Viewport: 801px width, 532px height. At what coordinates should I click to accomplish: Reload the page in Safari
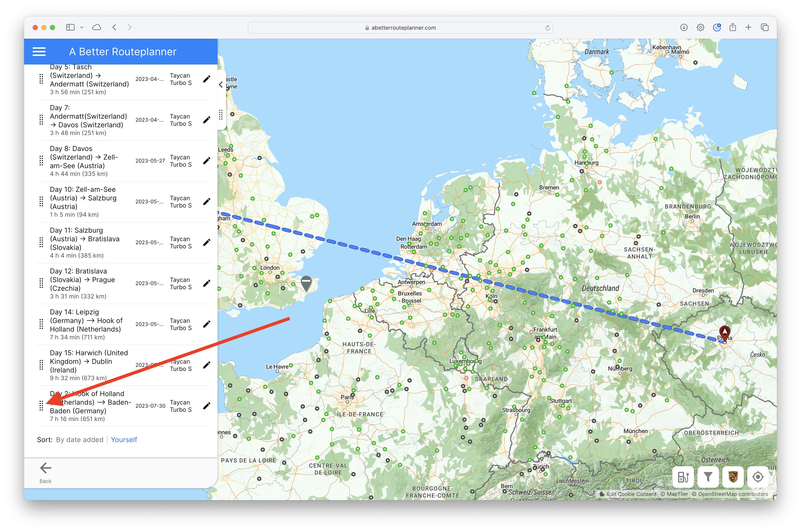click(547, 28)
